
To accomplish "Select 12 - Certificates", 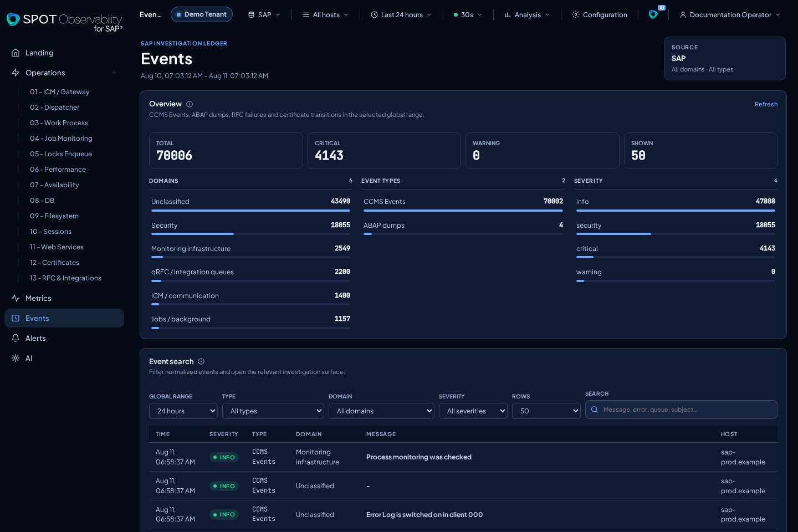I will 55,263.
